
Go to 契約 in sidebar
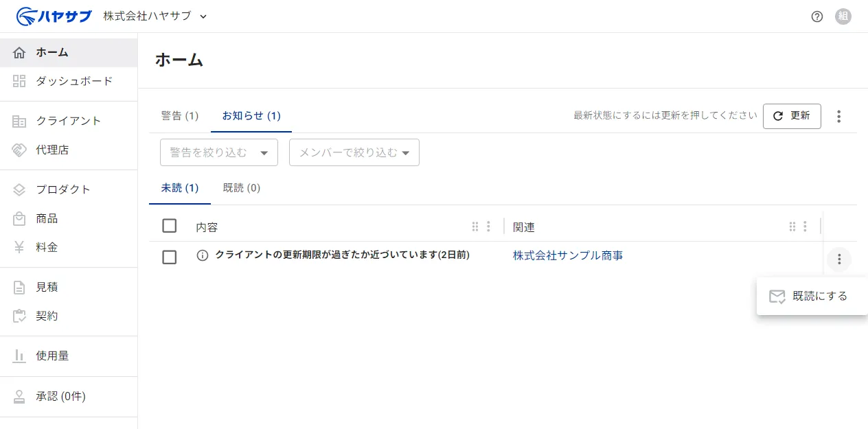(x=69, y=316)
